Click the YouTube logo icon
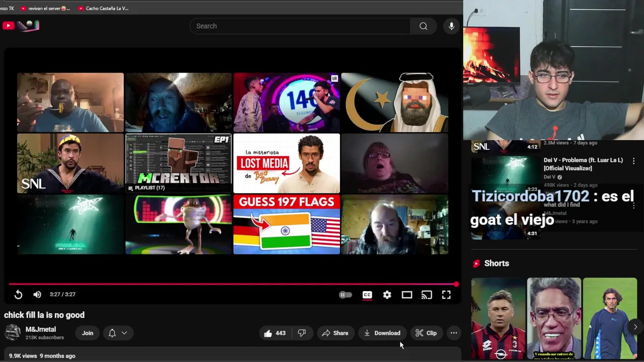Image resolution: width=644 pixels, height=362 pixels. 8,26
